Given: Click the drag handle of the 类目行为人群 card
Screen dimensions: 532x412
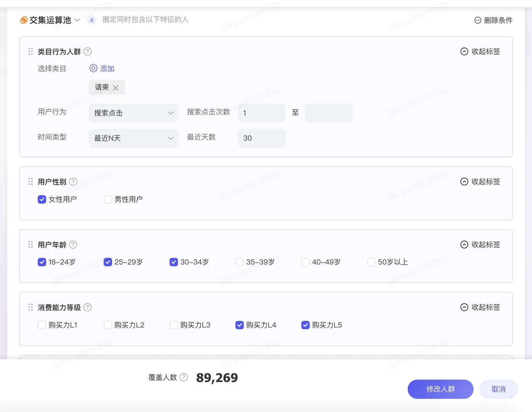Looking at the screenshot, I should point(30,51).
